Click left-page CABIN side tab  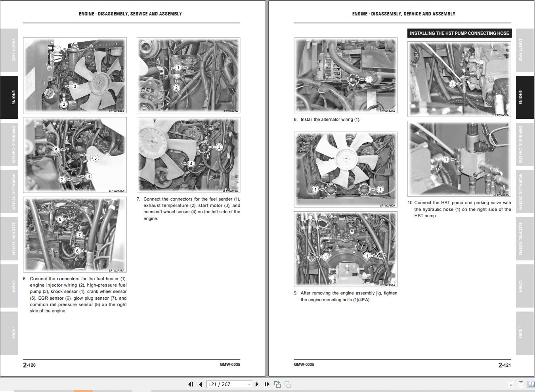[9, 286]
